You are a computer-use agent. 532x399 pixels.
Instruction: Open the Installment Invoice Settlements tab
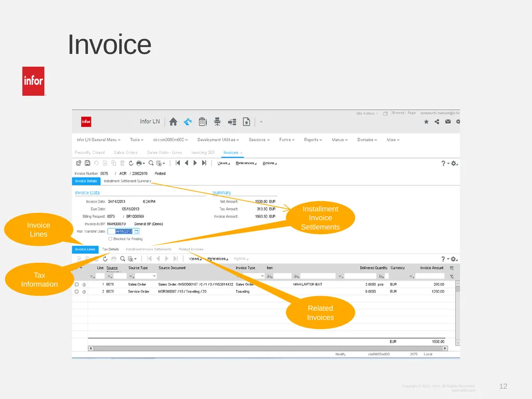click(149, 249)
